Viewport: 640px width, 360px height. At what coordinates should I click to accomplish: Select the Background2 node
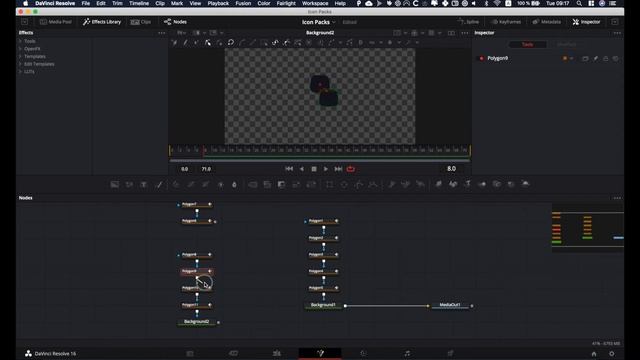pos(197,322)
